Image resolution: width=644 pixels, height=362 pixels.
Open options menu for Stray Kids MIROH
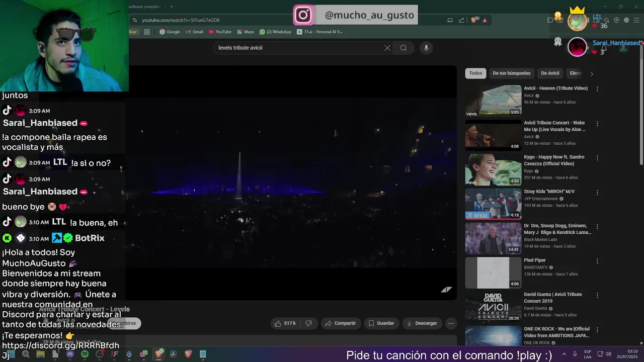click(x=597, y=193)
